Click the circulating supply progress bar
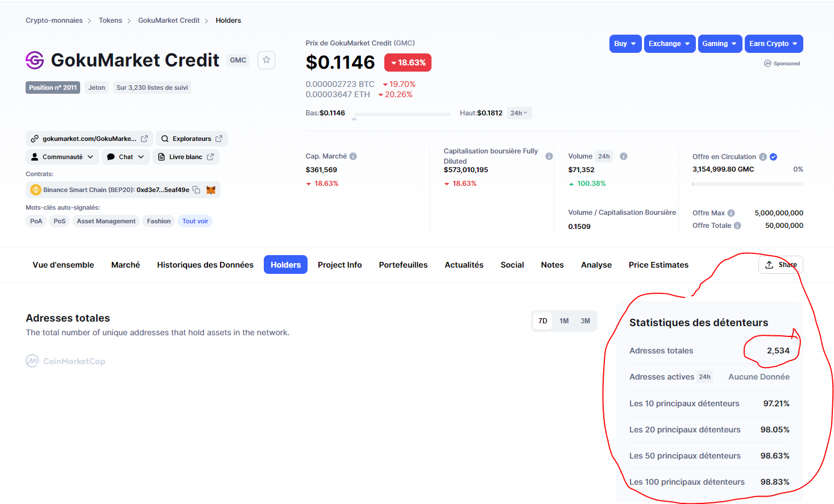This screenshot has width=834, height=504. [748, 184]
